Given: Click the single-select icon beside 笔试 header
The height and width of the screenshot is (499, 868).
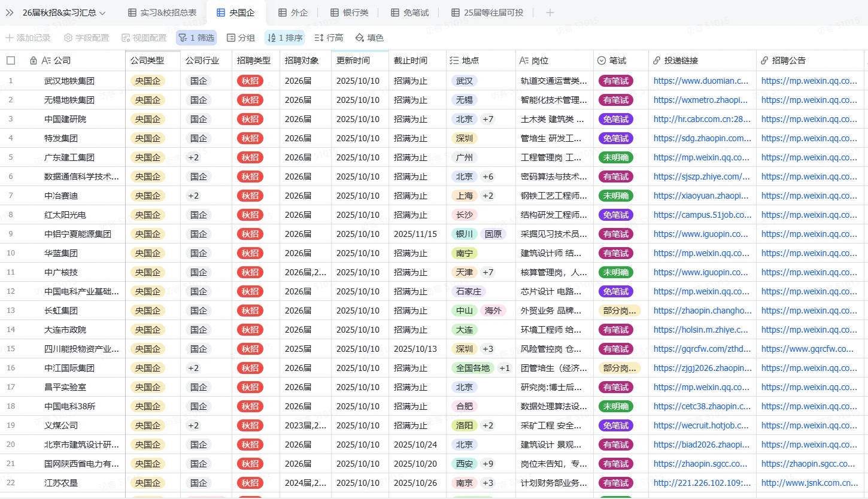Looking at the screenshot, I should pos(602,60).
